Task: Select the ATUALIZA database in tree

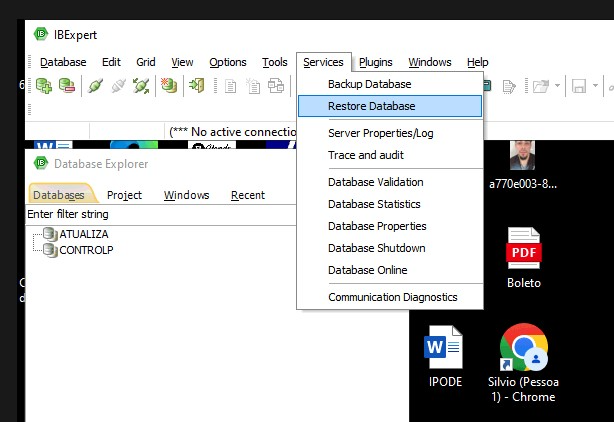Action: pyautogui.click(x=83, y=234)
